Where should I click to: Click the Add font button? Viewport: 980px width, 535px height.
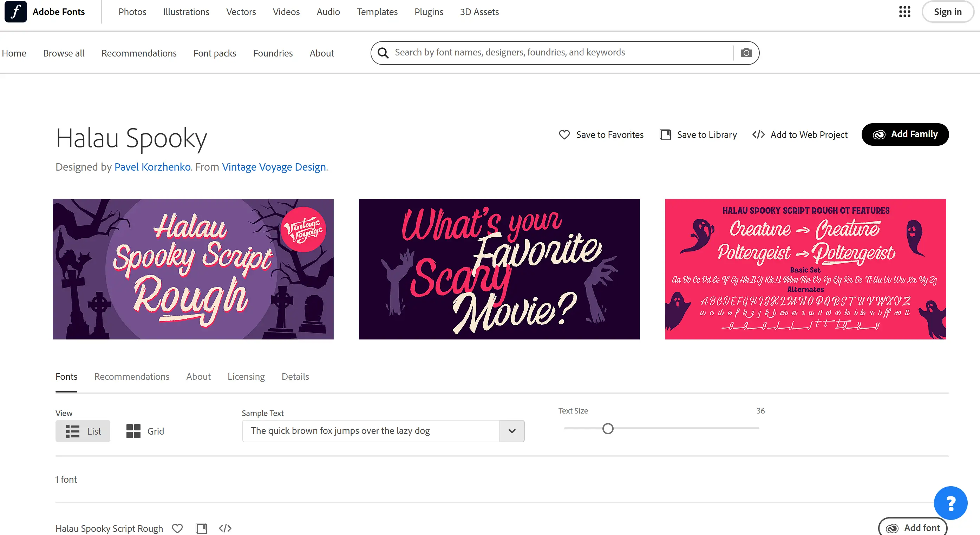913,528
